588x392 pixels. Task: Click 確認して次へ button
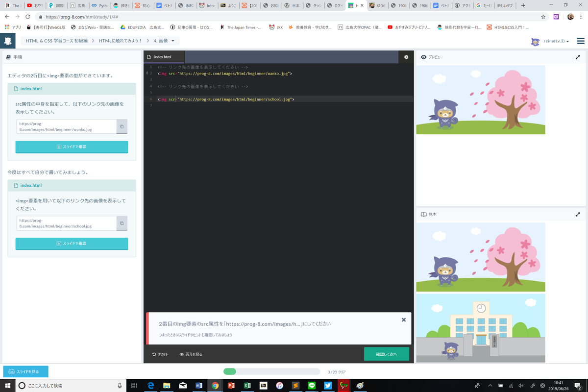pyautogui.click(x=386, y=354)
